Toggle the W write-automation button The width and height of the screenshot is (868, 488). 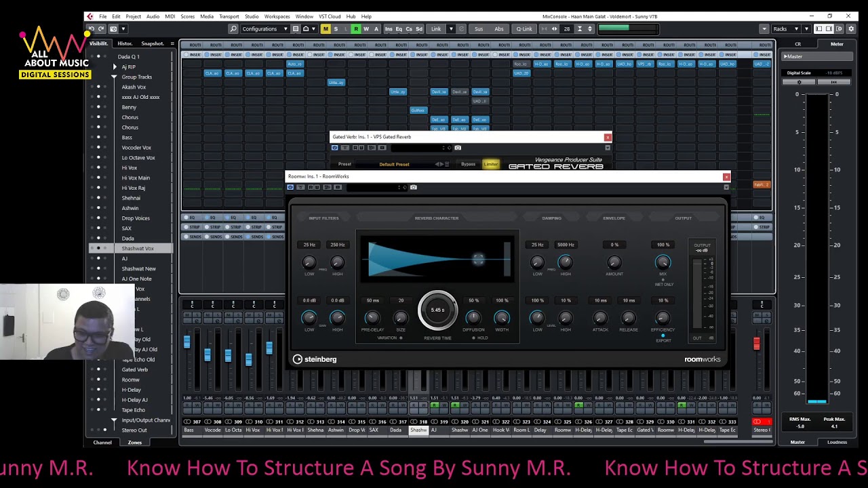point(366,28)
